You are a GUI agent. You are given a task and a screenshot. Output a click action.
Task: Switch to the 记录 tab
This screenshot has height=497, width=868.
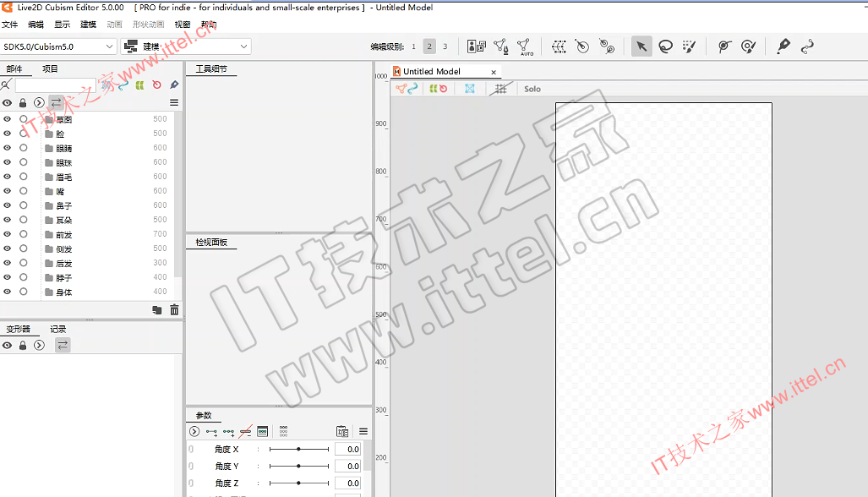coord(57,330)
